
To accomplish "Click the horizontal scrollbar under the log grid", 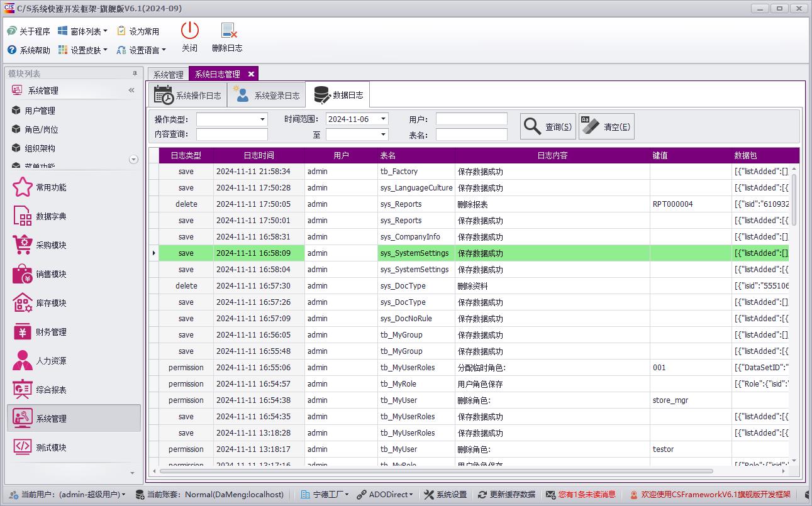I will pos(436,471).
